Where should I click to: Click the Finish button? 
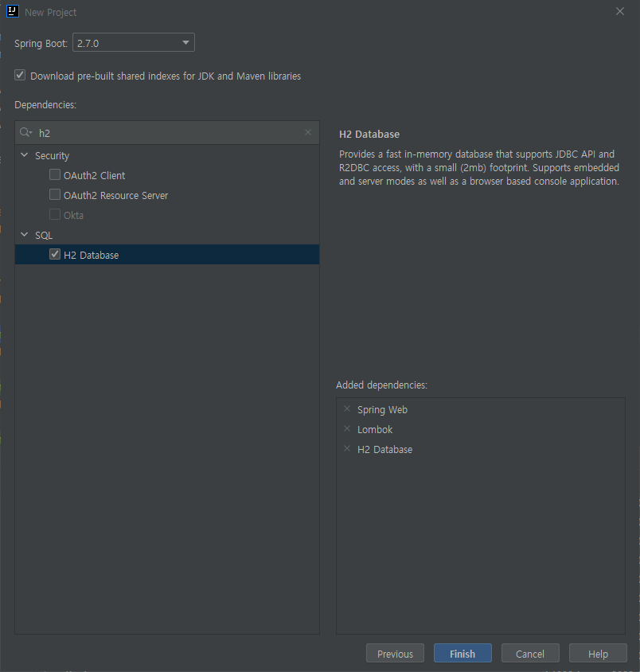462,654
